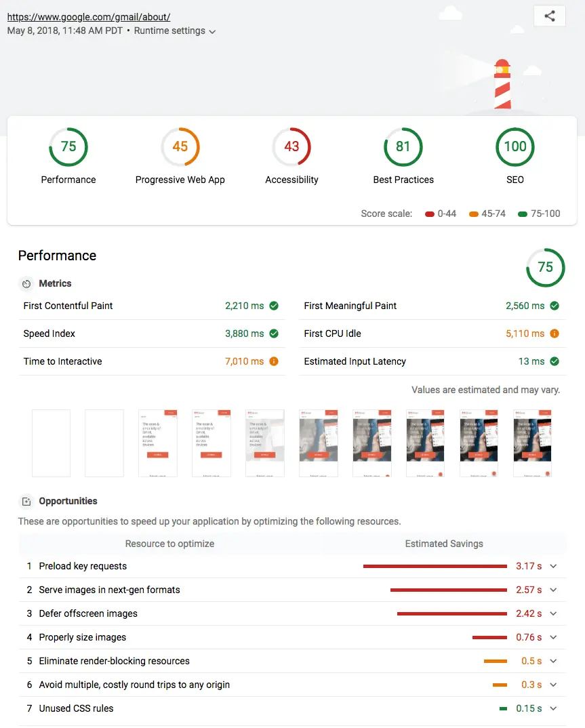The width and height of the screenshot is (585, 728).
Task: Click the Metrics stopwatch icon
Action: click(x=25, y=283)
